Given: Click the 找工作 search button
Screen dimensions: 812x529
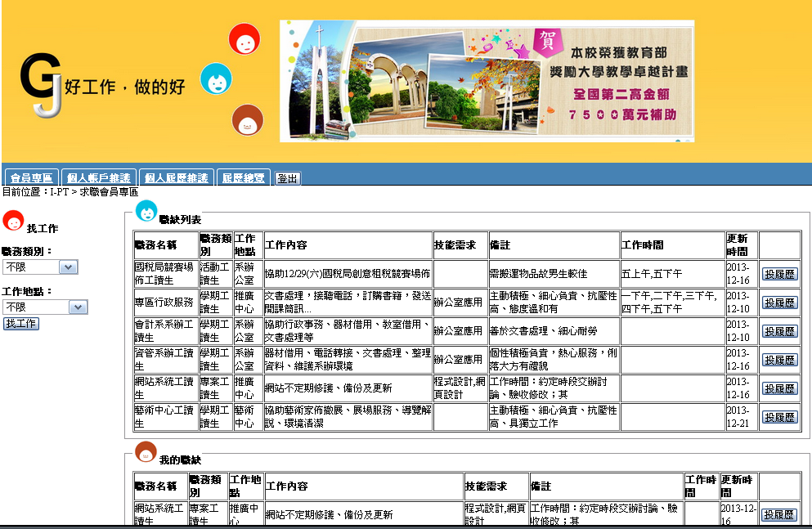Looking at the screenshot, I should [x=20, y=324].
